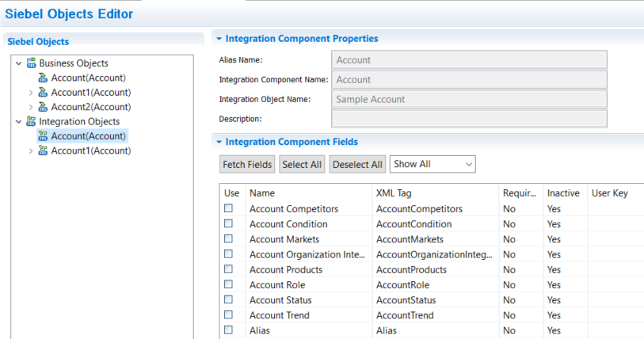Click the Integration Component Name field
Image resolution: width=644 pixels, height=339 pixels.
[x=469, y=80]
